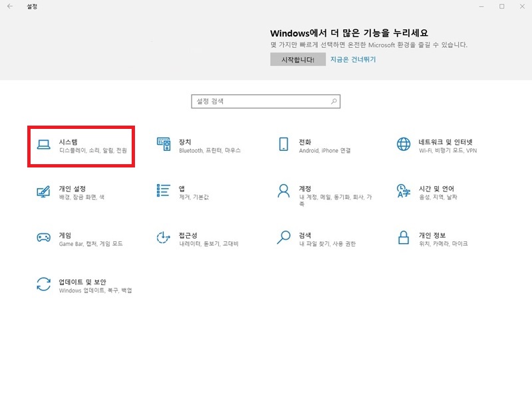Click the 'Windows 업데이트, 복구, 백업' description
The image size is (532, 412).
click(x=95, y=290)
